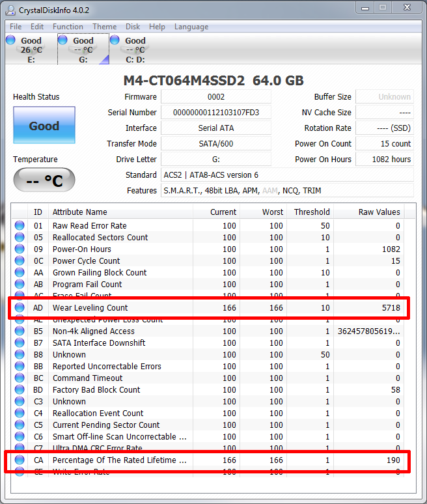The image size is (427, 504).
Task: Click status orb for C3 Unknown row
Action: pos(20,402)
